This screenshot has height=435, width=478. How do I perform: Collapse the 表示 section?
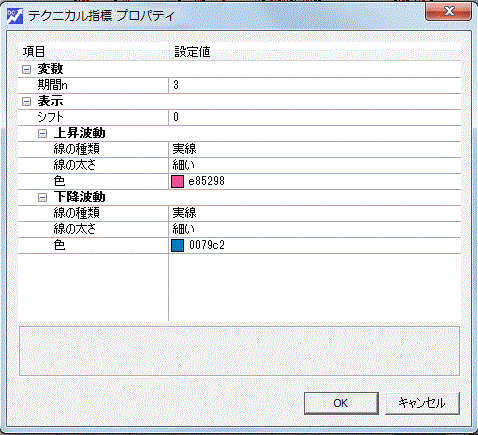click(26, 101)
